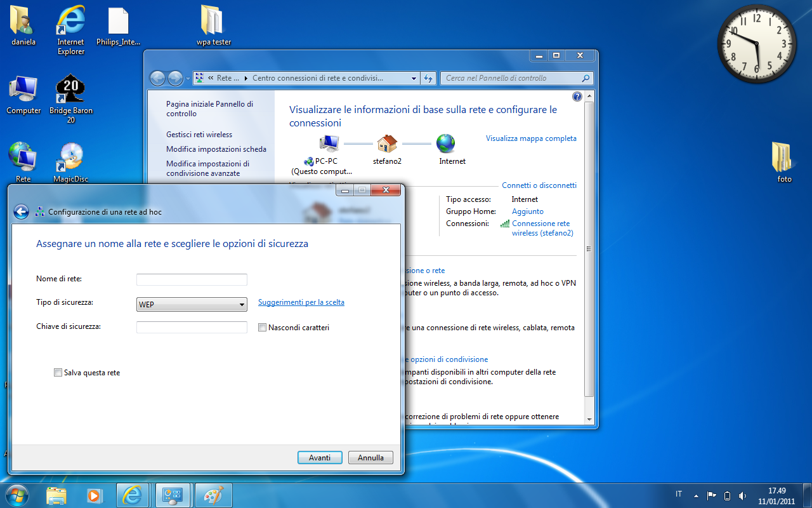Image resolution: width=812 pixels, height=508 pixels.
Task: Click the Control Panel vertical scrollbar
Action: [589, 249]
